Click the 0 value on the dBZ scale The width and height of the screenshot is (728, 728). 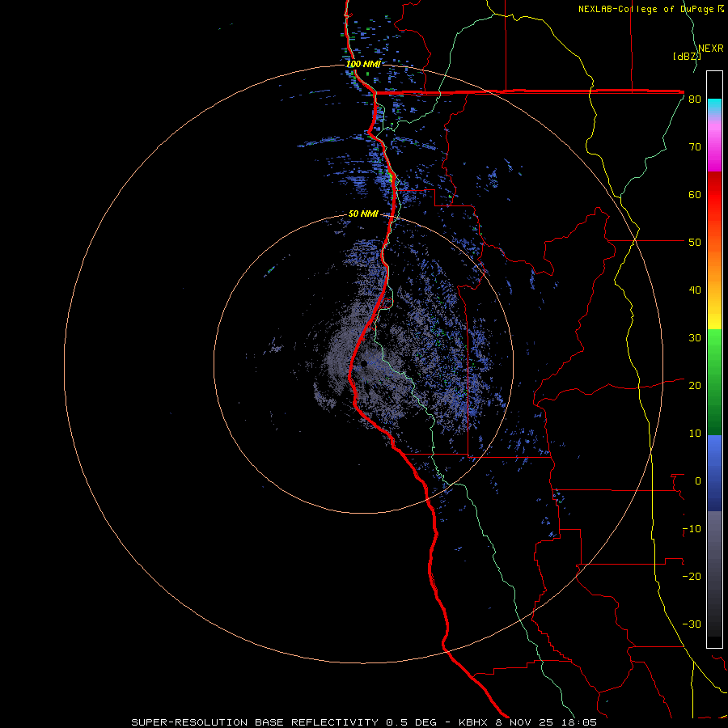697,481
